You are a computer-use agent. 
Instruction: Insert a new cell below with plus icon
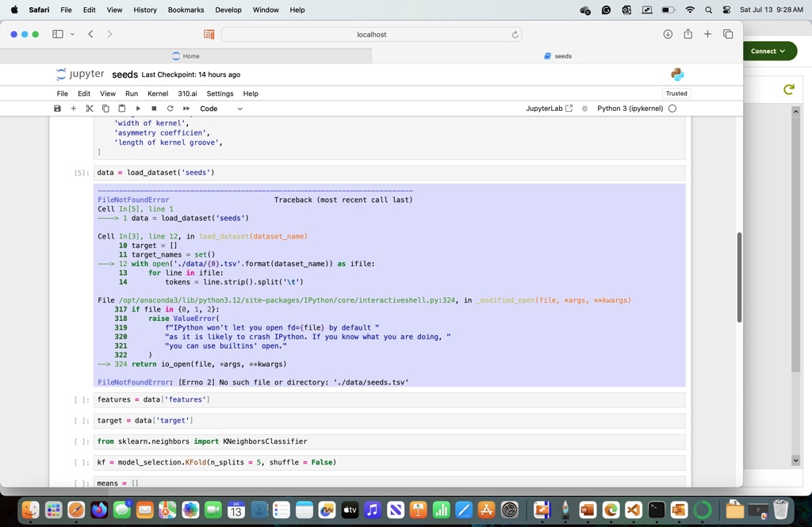pos(74,109)
